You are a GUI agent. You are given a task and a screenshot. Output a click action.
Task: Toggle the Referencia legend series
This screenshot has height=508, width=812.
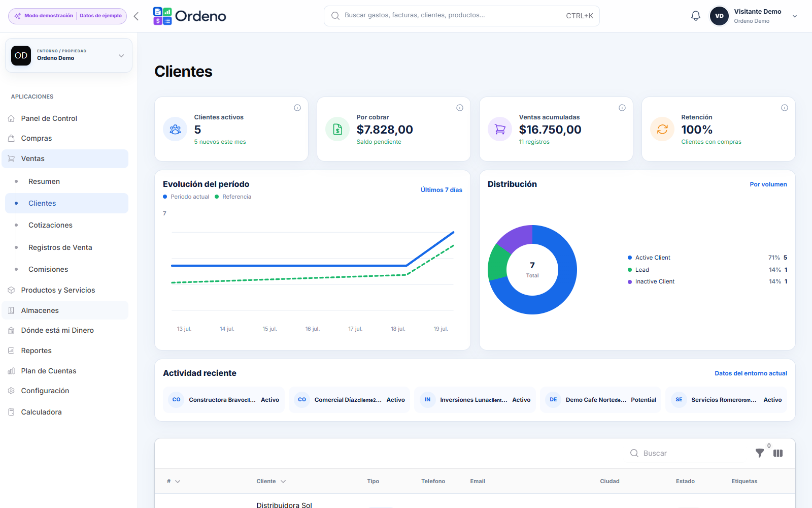233,197
